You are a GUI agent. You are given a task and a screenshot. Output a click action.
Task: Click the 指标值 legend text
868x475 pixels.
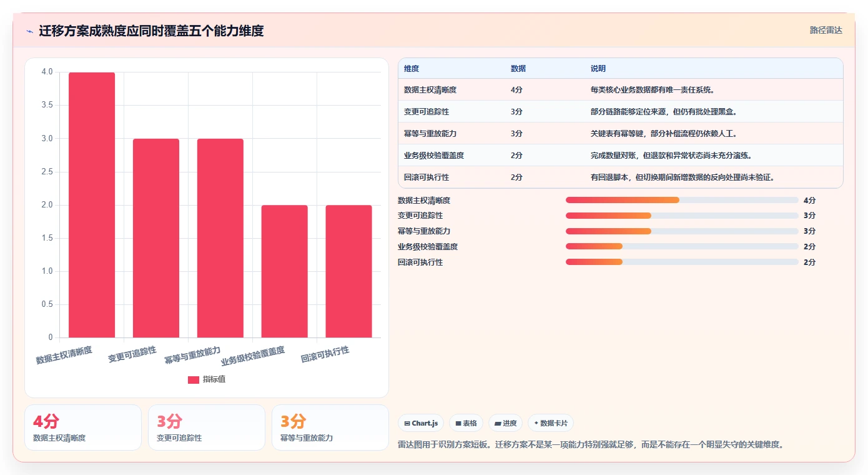[x=214, y=379]
